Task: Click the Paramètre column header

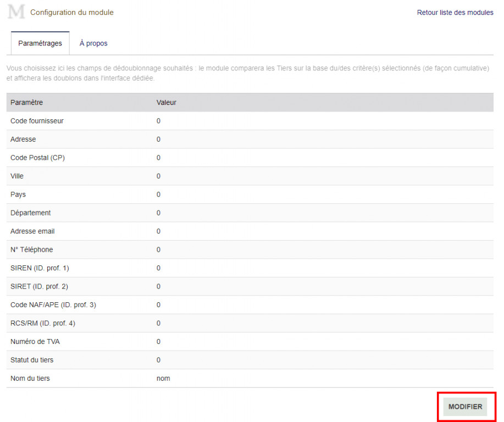Action: point(26,103)
